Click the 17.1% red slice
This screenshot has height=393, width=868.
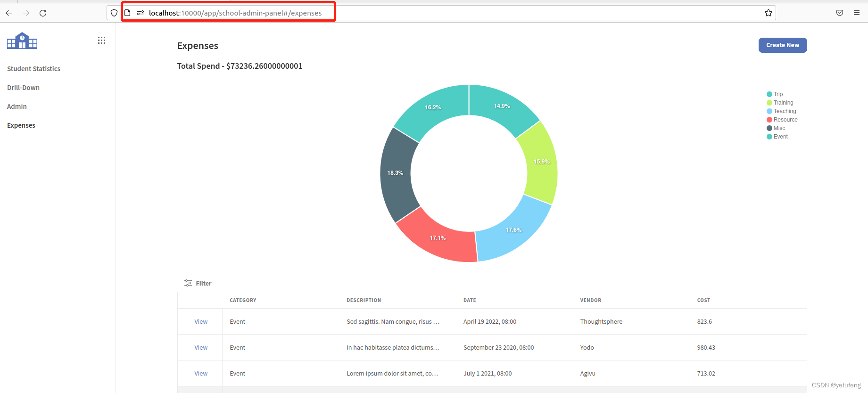(438, 237)
